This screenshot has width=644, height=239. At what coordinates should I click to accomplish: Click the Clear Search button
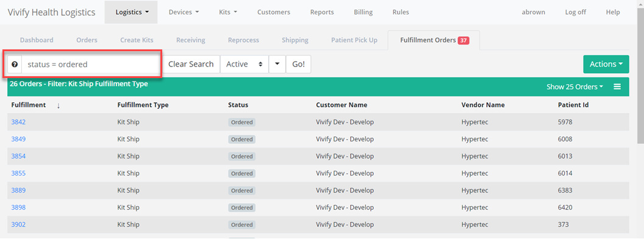click(x=191, y=65)
